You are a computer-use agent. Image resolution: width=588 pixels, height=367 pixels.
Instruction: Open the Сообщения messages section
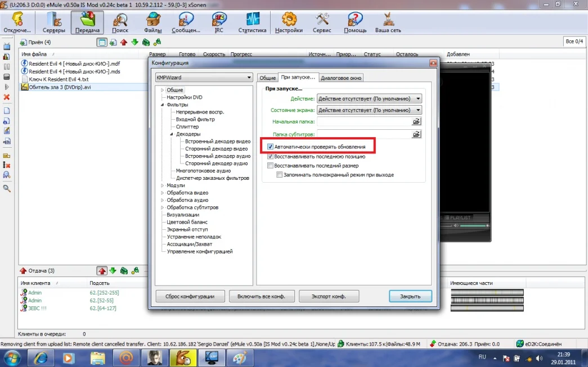click(x=186, y=22)
